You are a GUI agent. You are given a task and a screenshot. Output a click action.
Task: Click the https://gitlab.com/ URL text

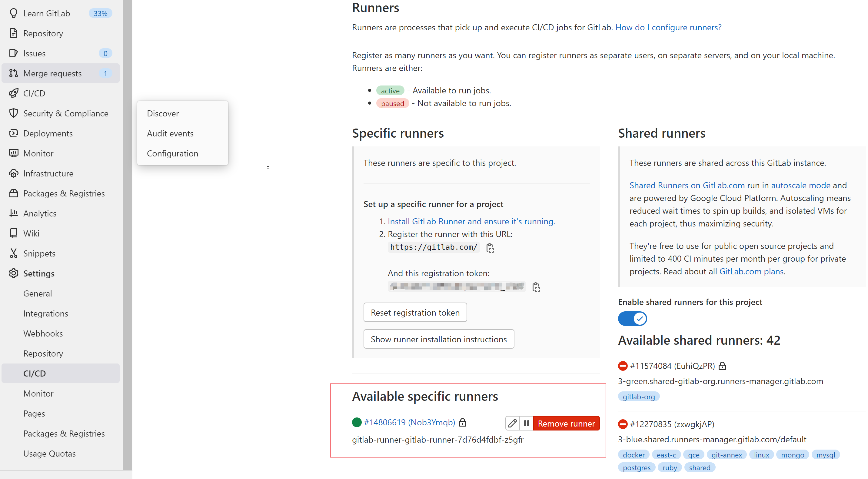pos(433,247)
